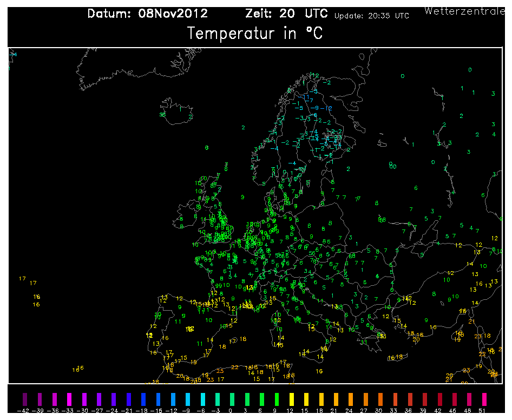Click the -18 legend color swatch
Screen dimensions: 512x420
pyautogui.click(x=143, y=399)
